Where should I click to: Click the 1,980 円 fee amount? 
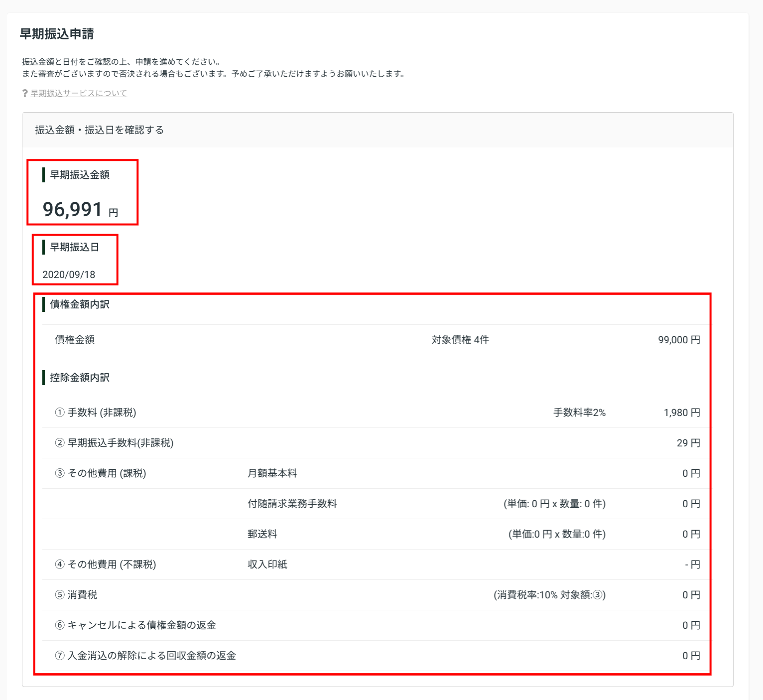point(682,413)
